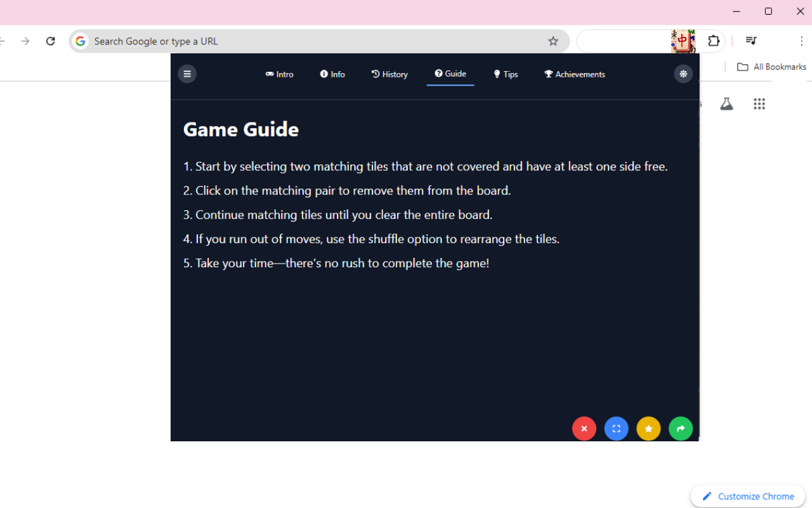
Task: Click the Game Guide heading
Action: tap(241, 129)
